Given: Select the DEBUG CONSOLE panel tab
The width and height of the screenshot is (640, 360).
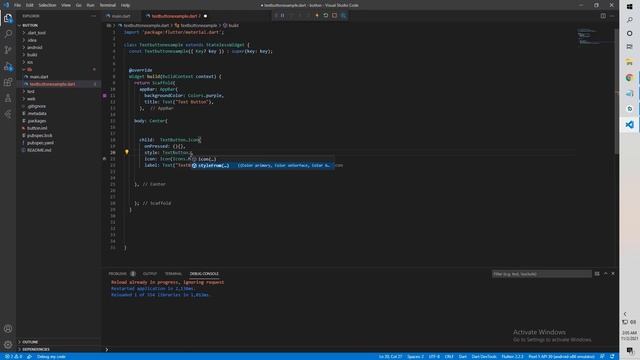Looking at the screenshot, I should coord(204,273).
